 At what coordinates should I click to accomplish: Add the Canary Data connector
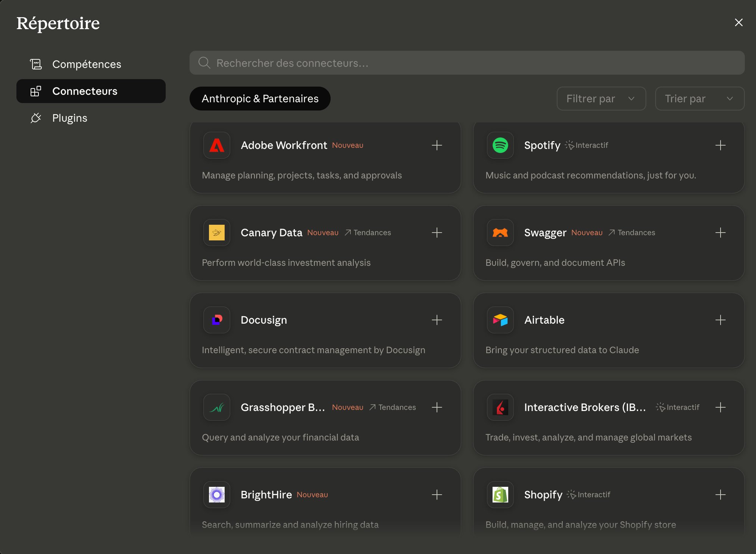tap(437, 233)
